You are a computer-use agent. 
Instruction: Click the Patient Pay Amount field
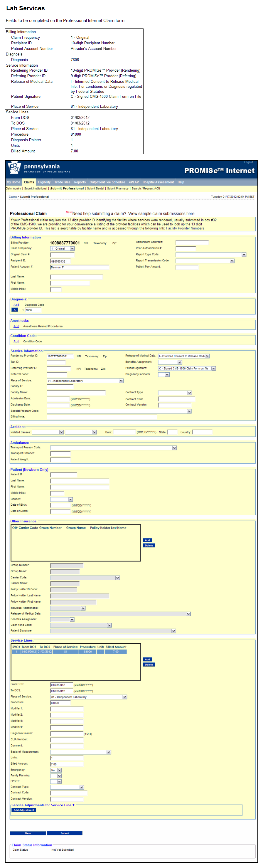[187, 267]
